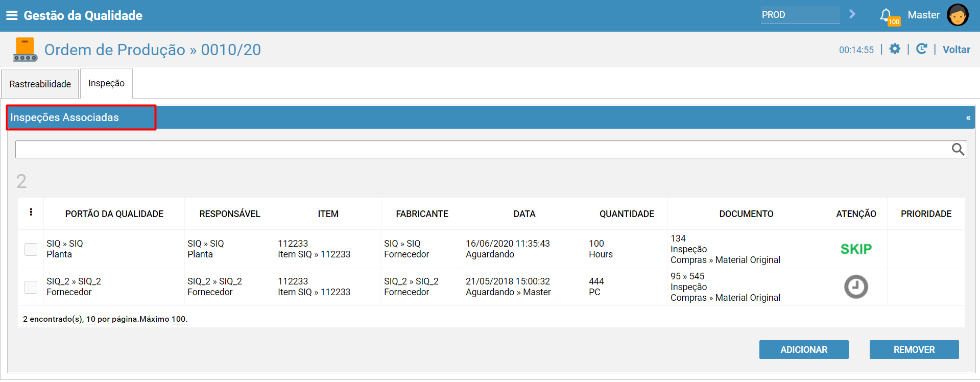Viewport: 980px width, 382px height.
Task: Click the clock attention icon
Action: pos(856,286)
